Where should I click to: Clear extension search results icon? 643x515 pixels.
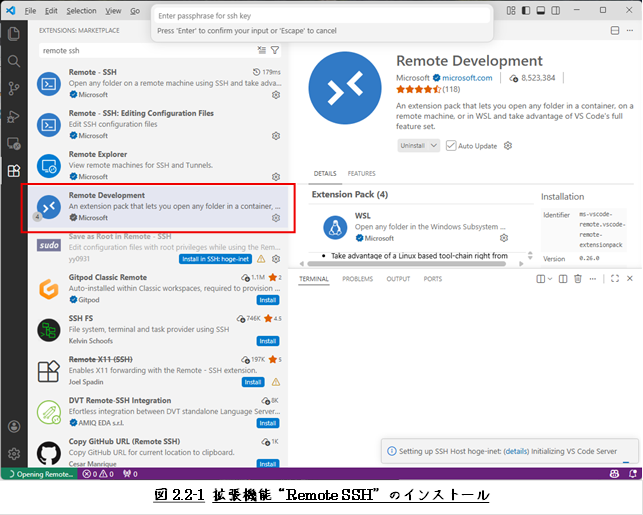261,49
